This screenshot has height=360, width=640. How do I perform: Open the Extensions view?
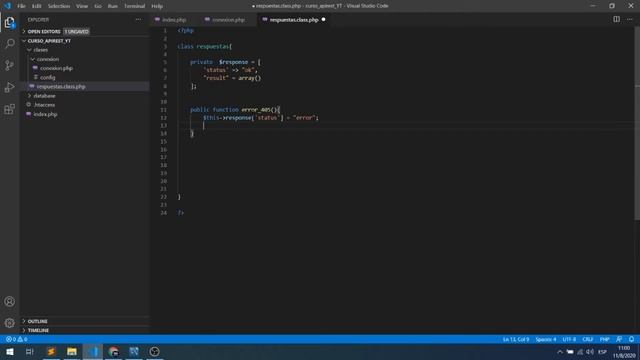9,109
